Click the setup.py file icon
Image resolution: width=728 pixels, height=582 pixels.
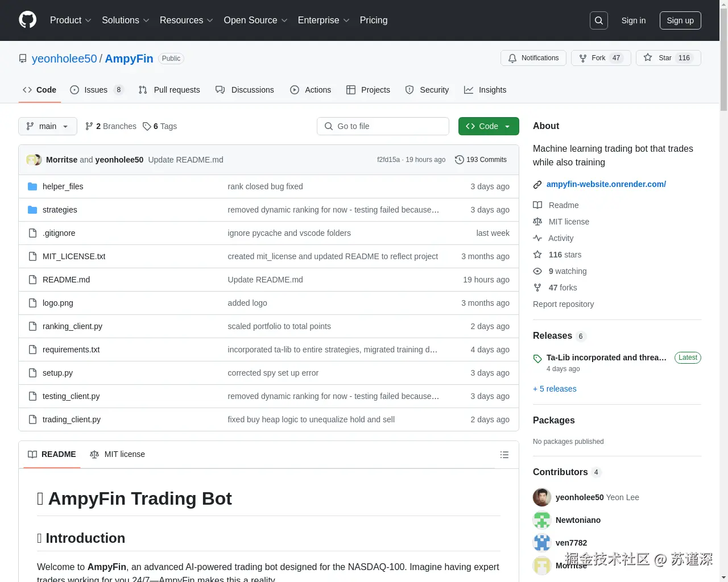point(32,373)
